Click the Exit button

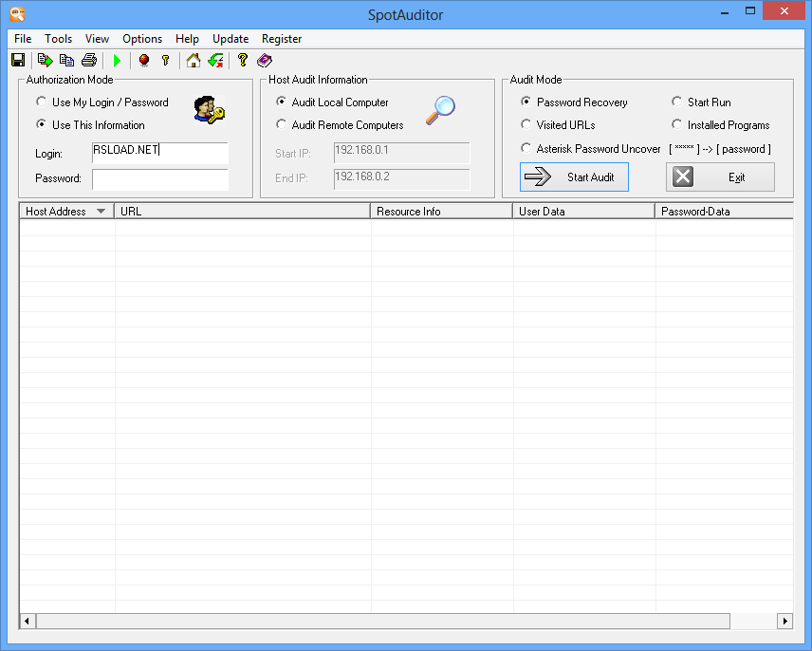720,177
